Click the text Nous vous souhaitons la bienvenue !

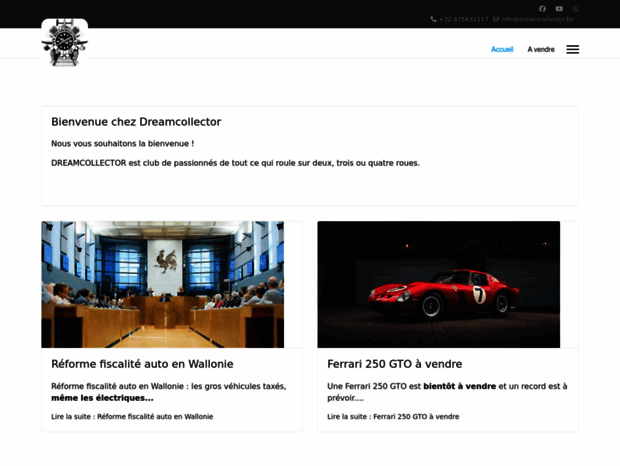click(x=123, y=144)
